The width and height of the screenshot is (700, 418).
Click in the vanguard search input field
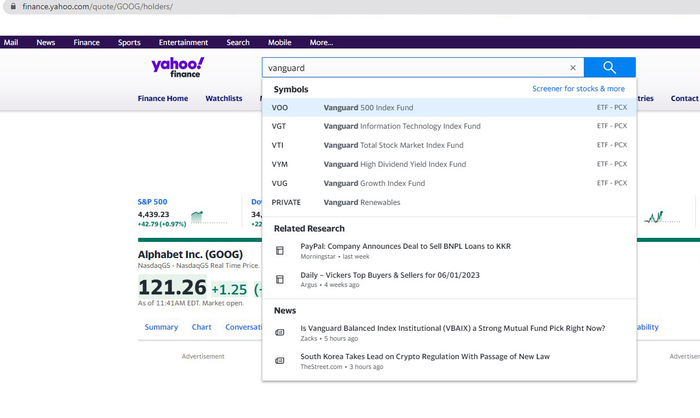tap(410, 68)
